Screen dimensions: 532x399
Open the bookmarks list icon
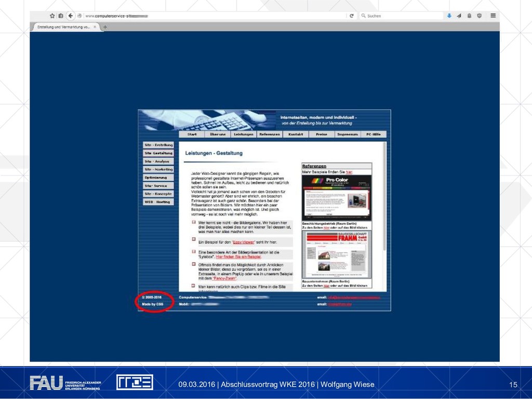pos(61,16)
